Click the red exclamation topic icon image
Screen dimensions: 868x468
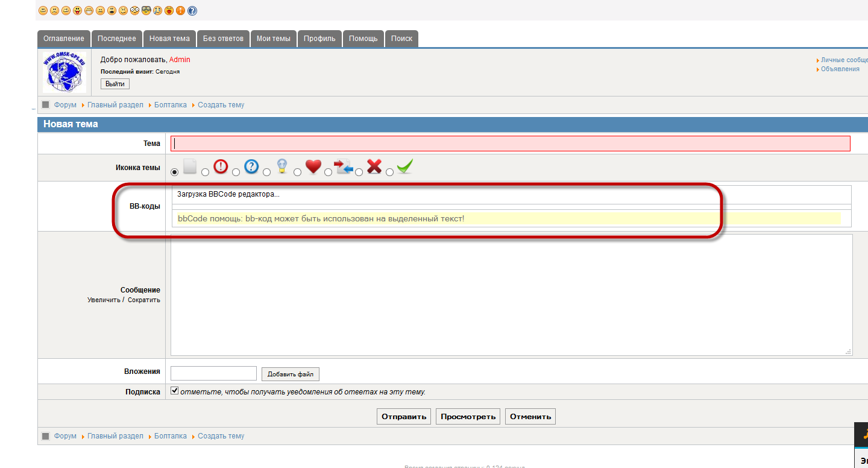pos(221,166)
